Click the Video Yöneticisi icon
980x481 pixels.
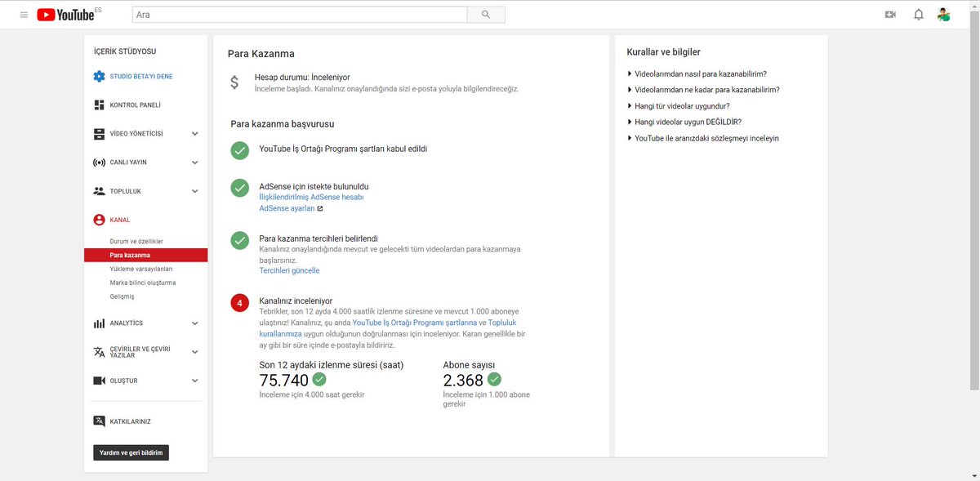coord(99,133)
